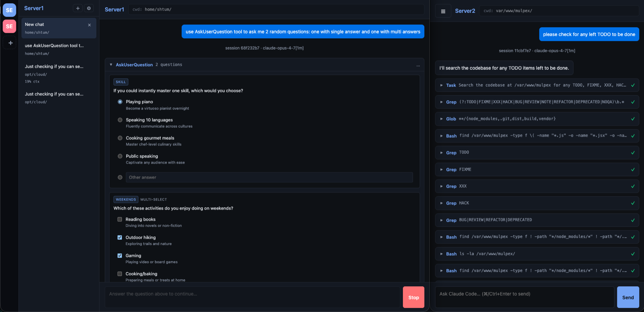Click the Server2 panel heading

point(465,11)
